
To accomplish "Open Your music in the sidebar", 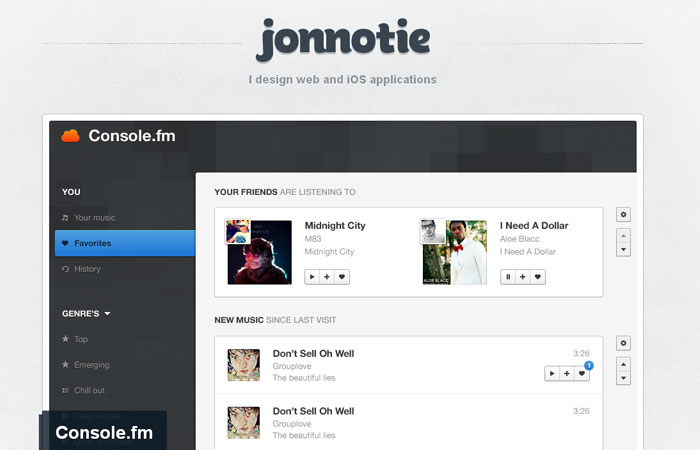I will pos(95,217).
